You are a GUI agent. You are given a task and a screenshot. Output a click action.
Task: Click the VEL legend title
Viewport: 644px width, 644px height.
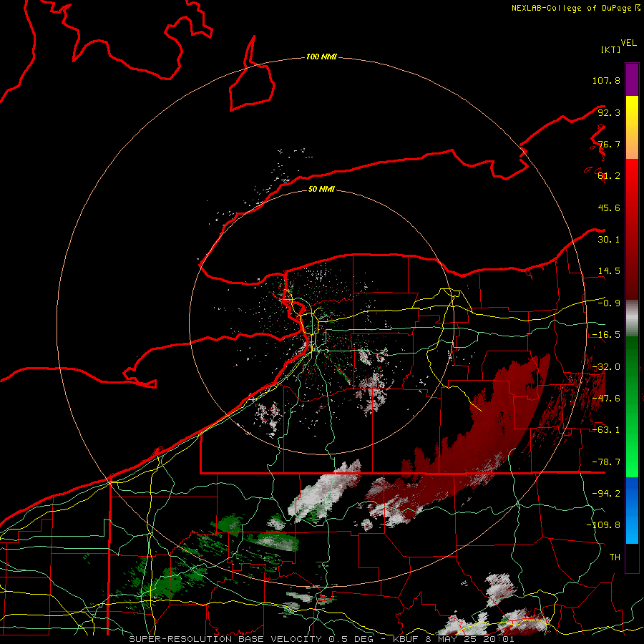pyautogui.click(x=628, y=43)
